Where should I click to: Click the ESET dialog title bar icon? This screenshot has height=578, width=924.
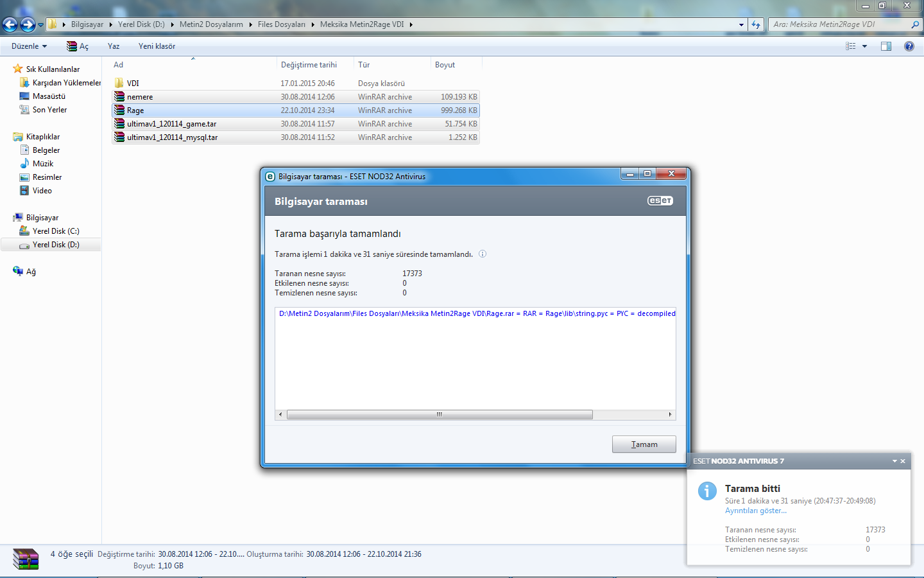coord(270,177)
